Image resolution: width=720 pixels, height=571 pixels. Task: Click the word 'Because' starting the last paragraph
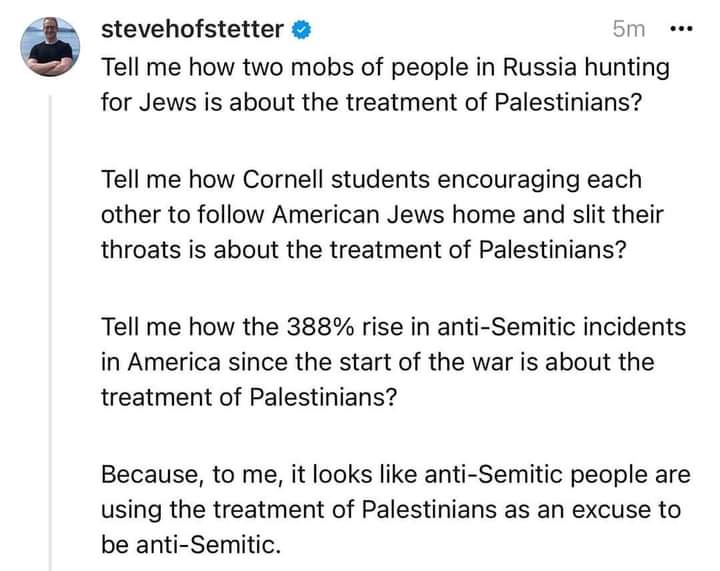coord(140,473)
